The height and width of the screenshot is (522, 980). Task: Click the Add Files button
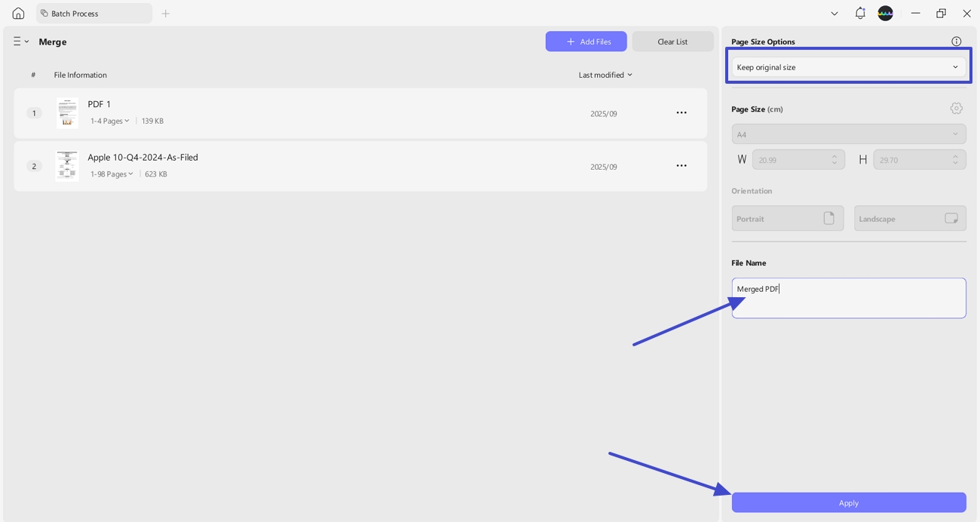[586, 41]
